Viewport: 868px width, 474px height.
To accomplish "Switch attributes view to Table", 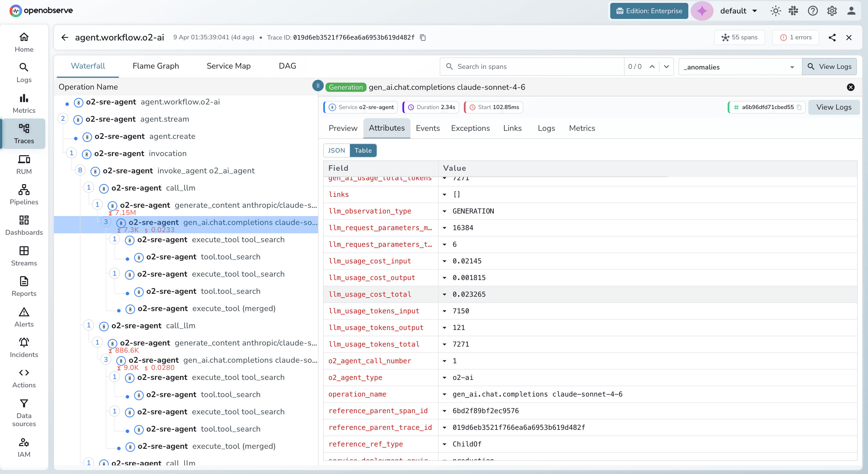I will 363,151.
